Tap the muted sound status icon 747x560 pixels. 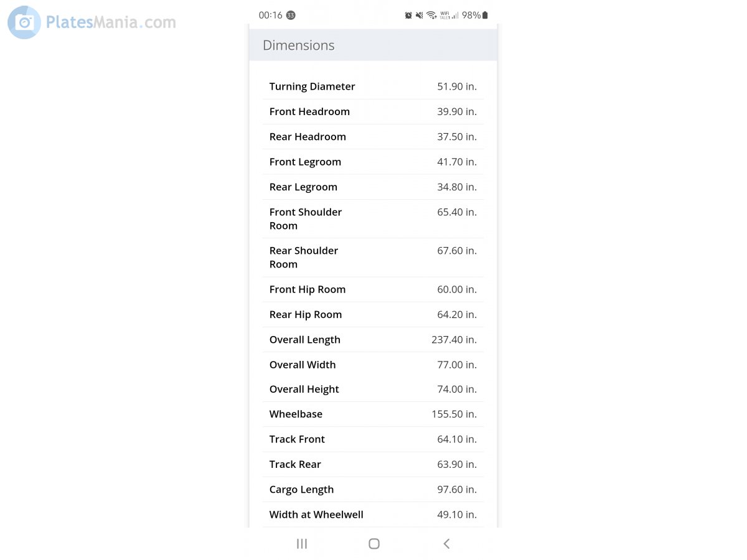(x=420, y=15)
